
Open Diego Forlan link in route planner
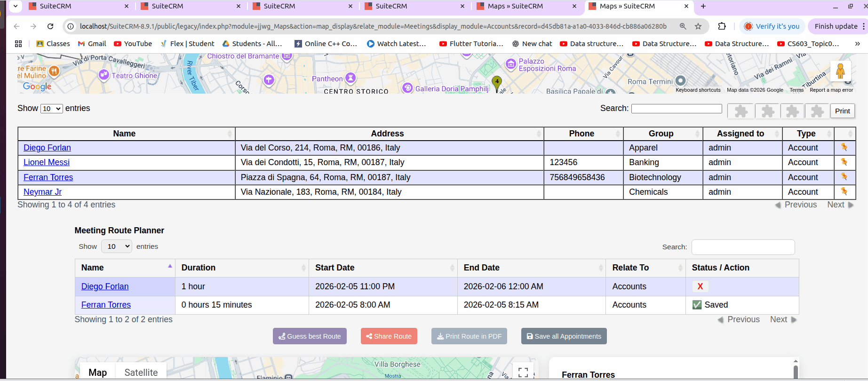[x=105, y=286]
